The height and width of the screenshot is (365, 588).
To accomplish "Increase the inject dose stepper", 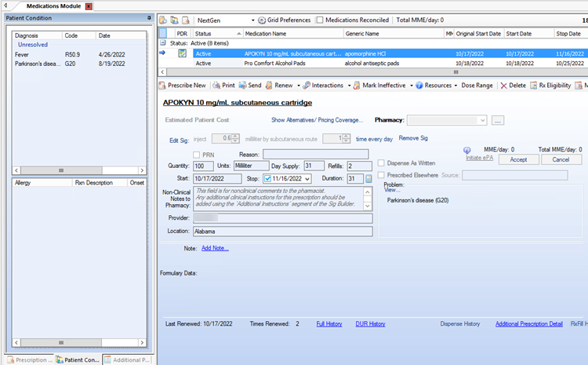I will (235, 137).
